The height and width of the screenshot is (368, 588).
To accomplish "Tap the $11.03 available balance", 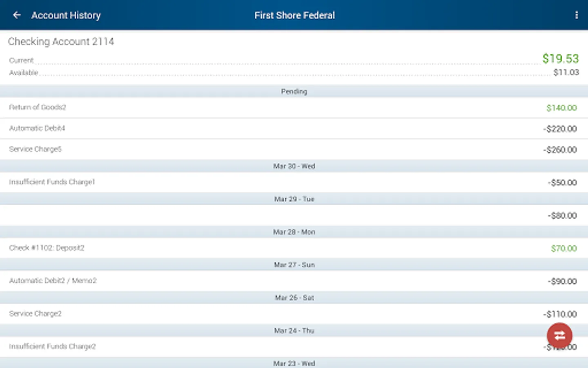I will tap(566, 72).
